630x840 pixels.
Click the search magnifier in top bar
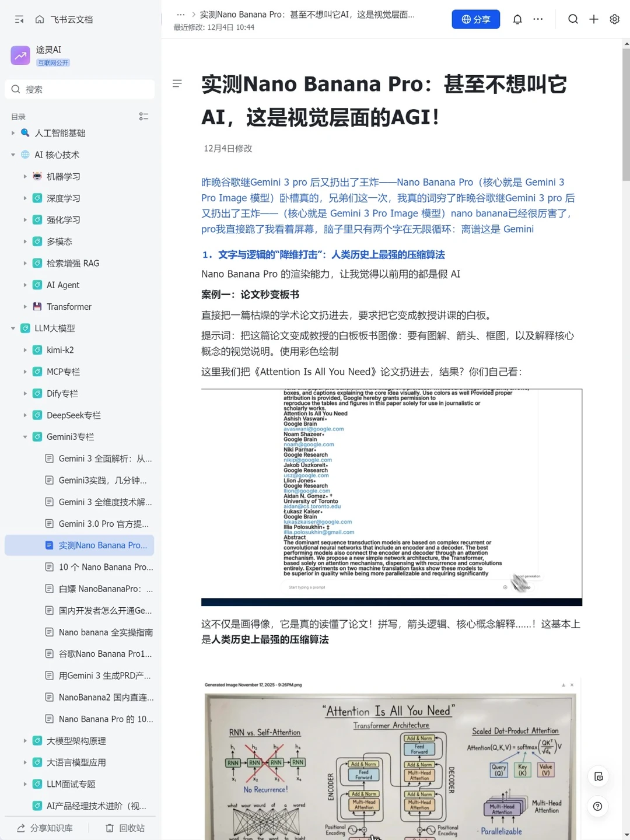point(573,19)
